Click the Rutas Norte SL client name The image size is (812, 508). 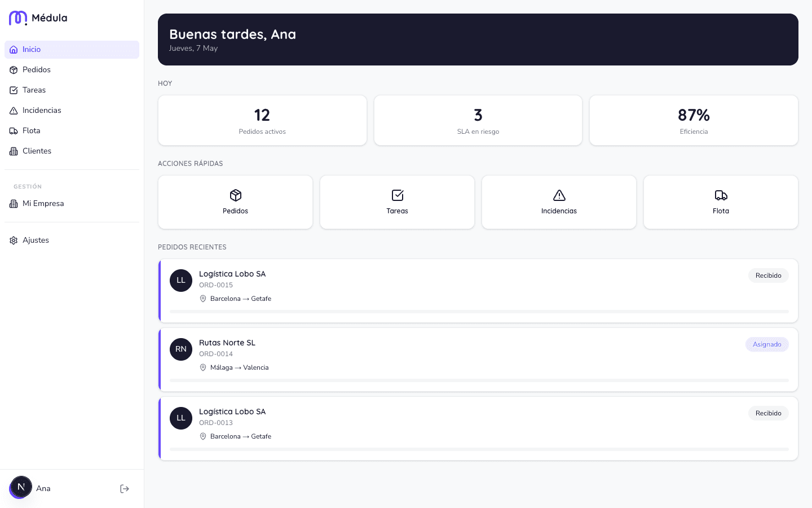tap(227, 343)
